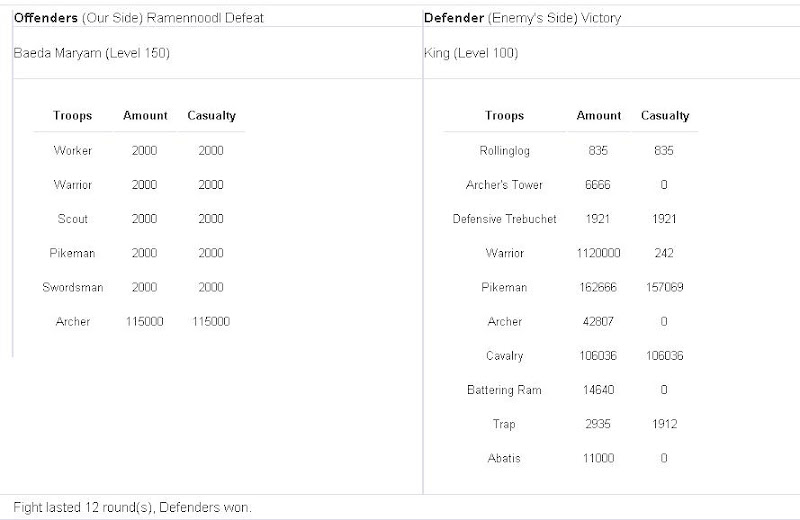Image resolution: width=800 pixels, height=520 pixels.
Task: Click the Offenders Troops column header
Action: click(x=72, y=115)
